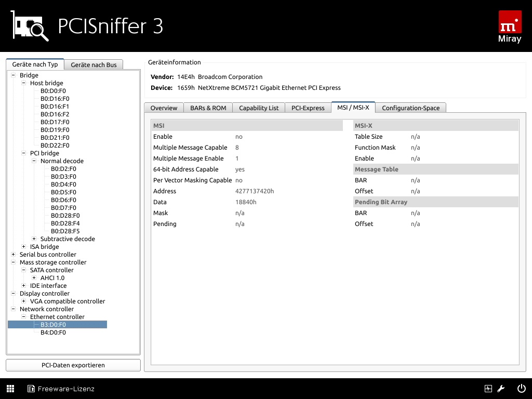
Task: Select the MSI / MSI-X tab
Action: [x=353, y=107]
